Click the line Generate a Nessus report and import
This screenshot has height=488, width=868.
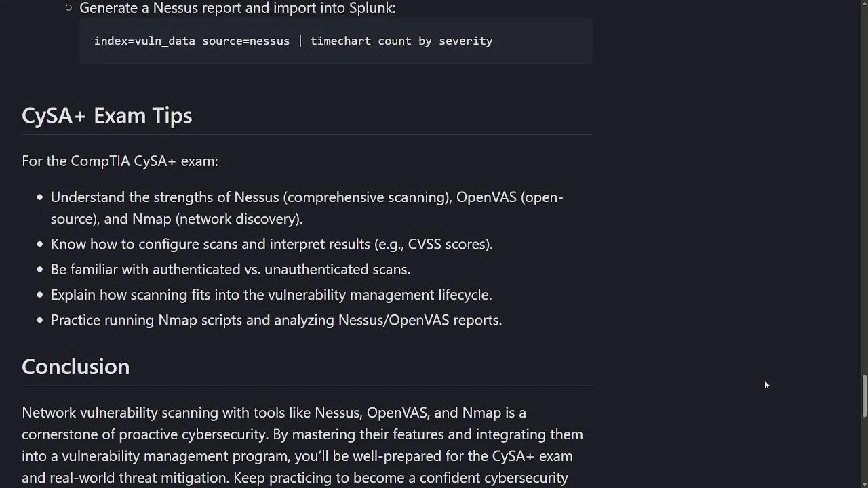[237, 8]
